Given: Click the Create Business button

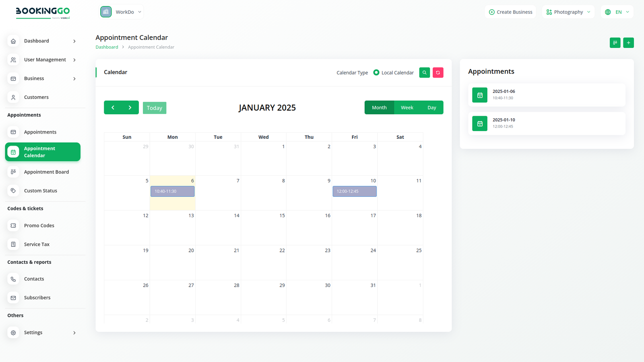Looking at the screenshot, I should 510,12.
